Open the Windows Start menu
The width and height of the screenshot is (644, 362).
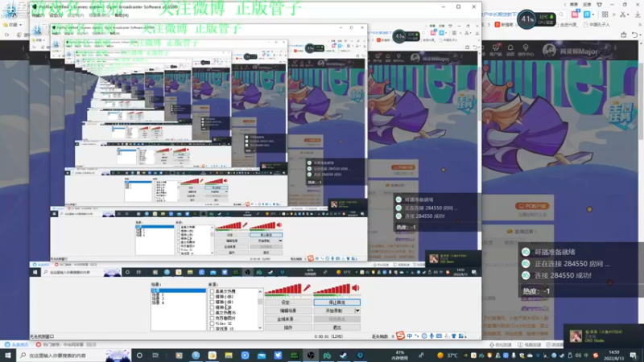click(8, 355)
